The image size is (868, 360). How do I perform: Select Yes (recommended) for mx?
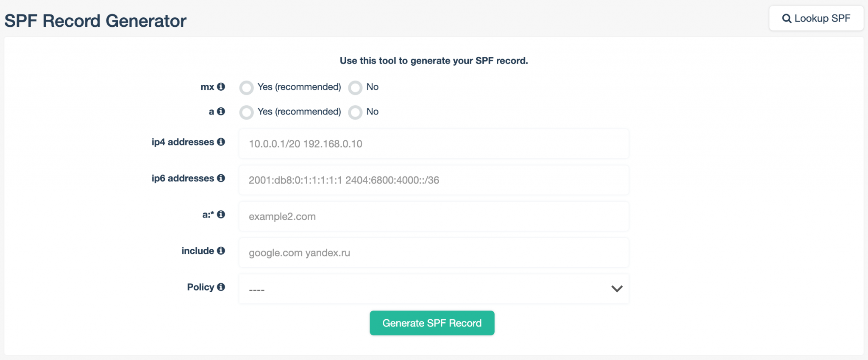tap(246, 87)
